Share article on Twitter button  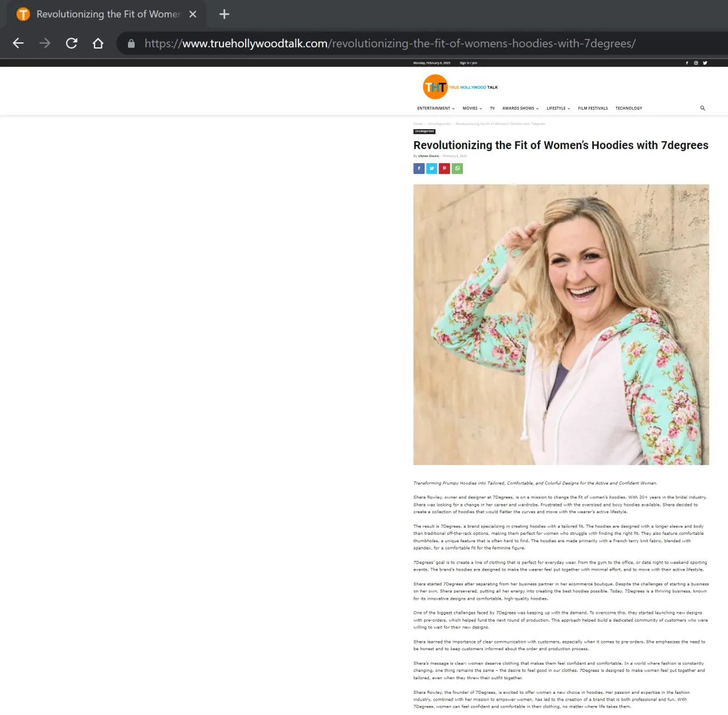[x=432, y=169]
